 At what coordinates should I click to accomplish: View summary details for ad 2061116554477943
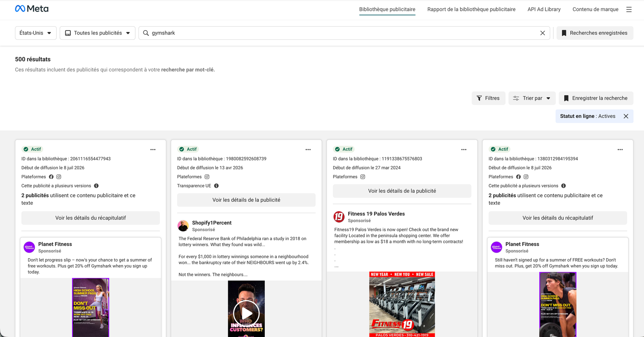coord(91,218)
